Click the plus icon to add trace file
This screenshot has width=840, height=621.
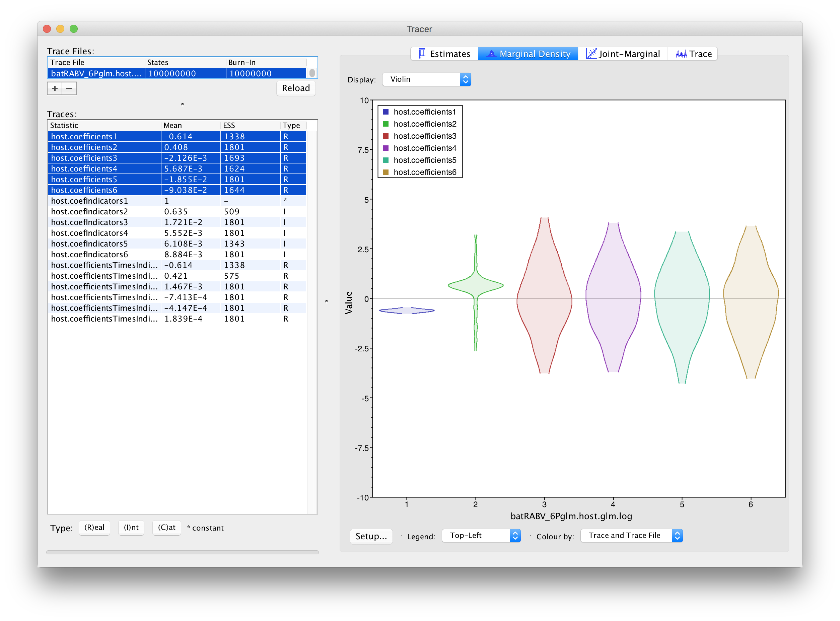tap(55, 88)
